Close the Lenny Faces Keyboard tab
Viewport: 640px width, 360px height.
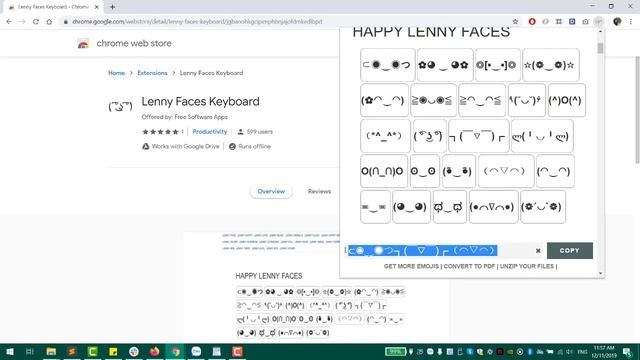coord(97,7)
